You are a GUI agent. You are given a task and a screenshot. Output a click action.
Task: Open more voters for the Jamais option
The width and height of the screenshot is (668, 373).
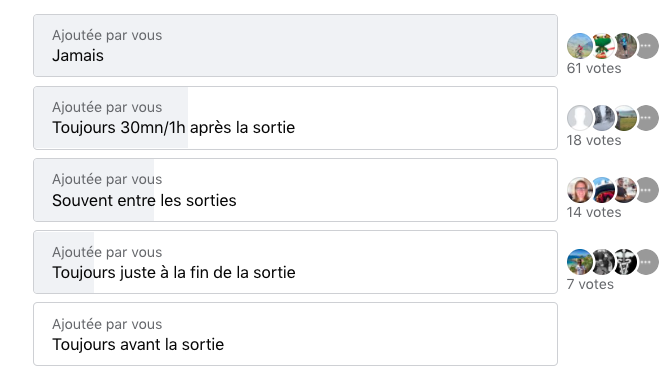click(646, 46)
